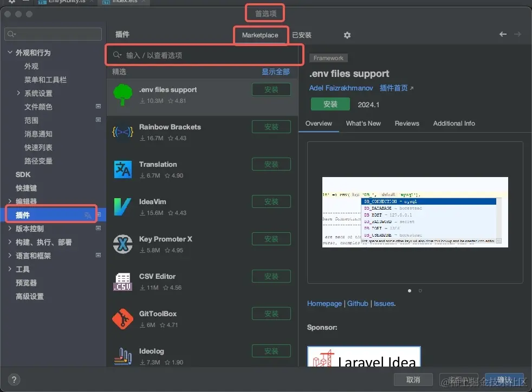The width and height of the screenshot is (532, 392).
Task: Open the Homepage link
Action: pos(325,304)
